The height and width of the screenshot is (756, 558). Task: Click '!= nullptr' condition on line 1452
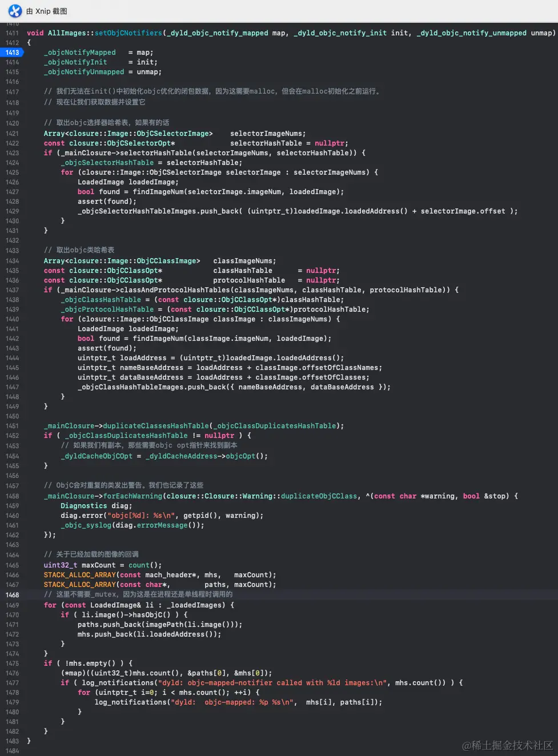tap(213, 436)
